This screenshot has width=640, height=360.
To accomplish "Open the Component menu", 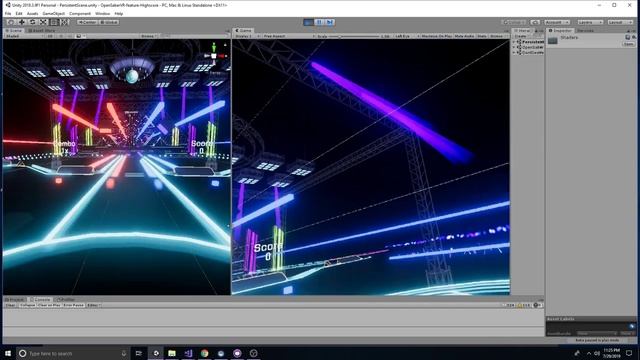I will click(80, 13).
